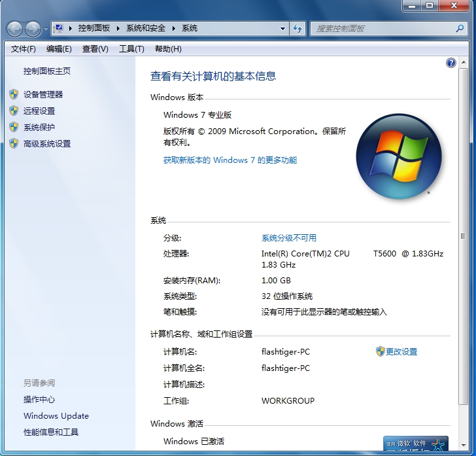The image size is (476, 456).
Task: Click shield icon beside 系统保护
Action: click(14, 128)
